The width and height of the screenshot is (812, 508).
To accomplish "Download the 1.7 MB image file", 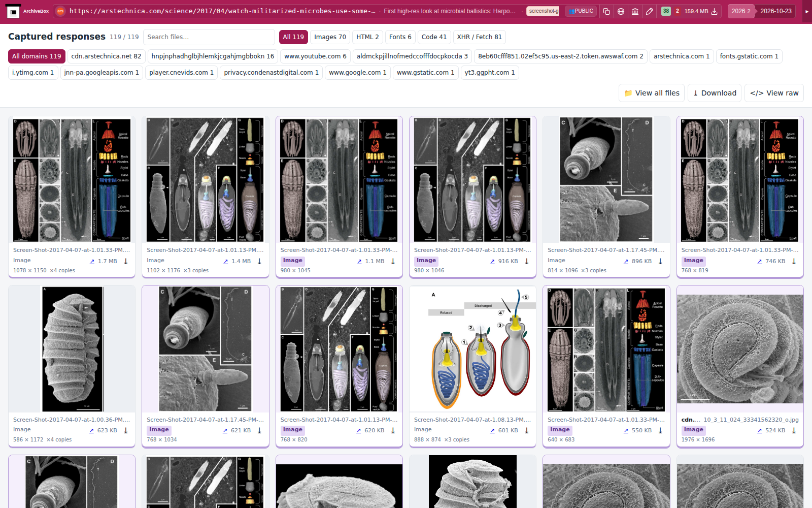I will 126,262.
